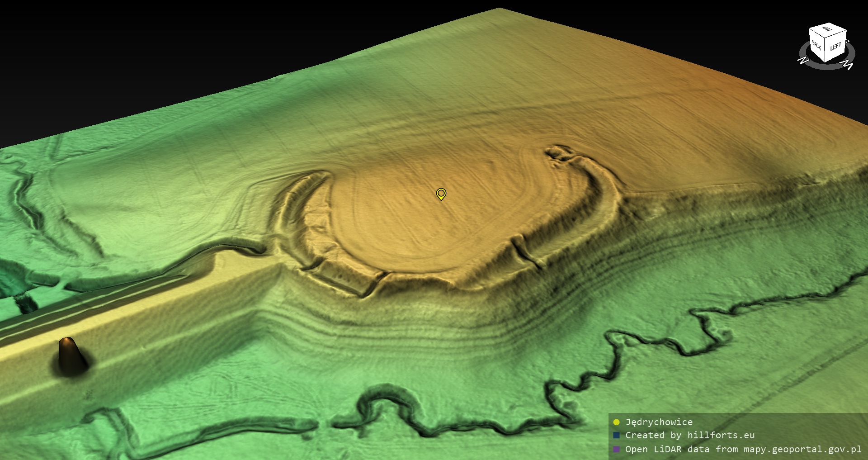Click the yellow location pin on the hillfort
This screenshot has width=868, height=460.
[x=441, y=194]
